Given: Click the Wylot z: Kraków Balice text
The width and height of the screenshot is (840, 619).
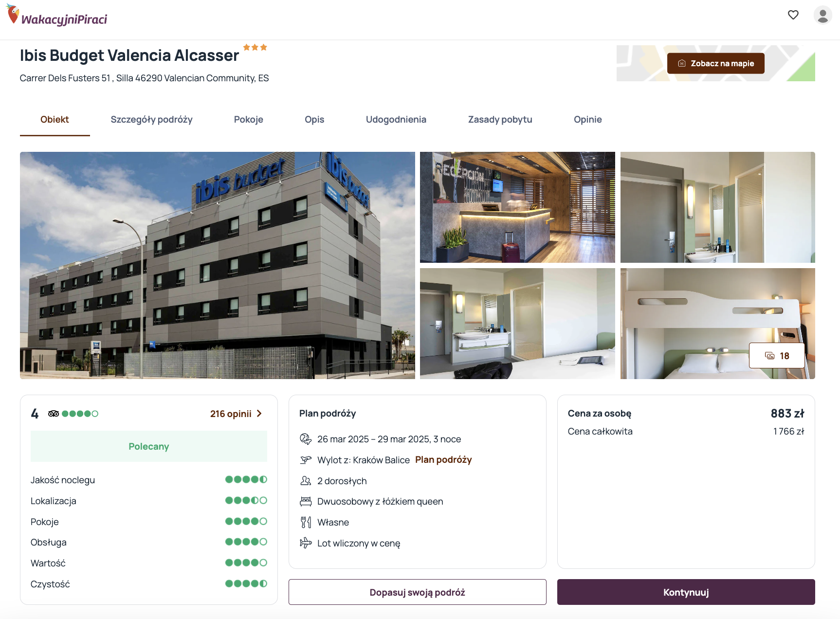Looking at the screenshot, I should coord(364,460).
